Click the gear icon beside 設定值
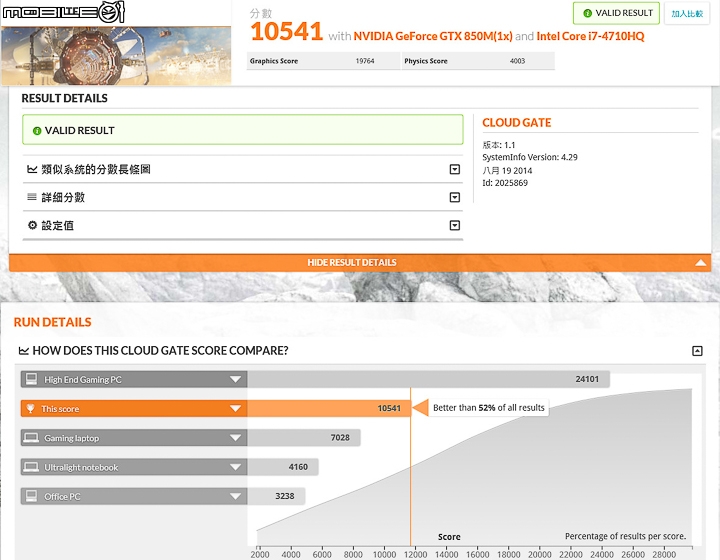The height and width of the screenshot is (560, 720). pyautogui.click(x=32, y=225)
